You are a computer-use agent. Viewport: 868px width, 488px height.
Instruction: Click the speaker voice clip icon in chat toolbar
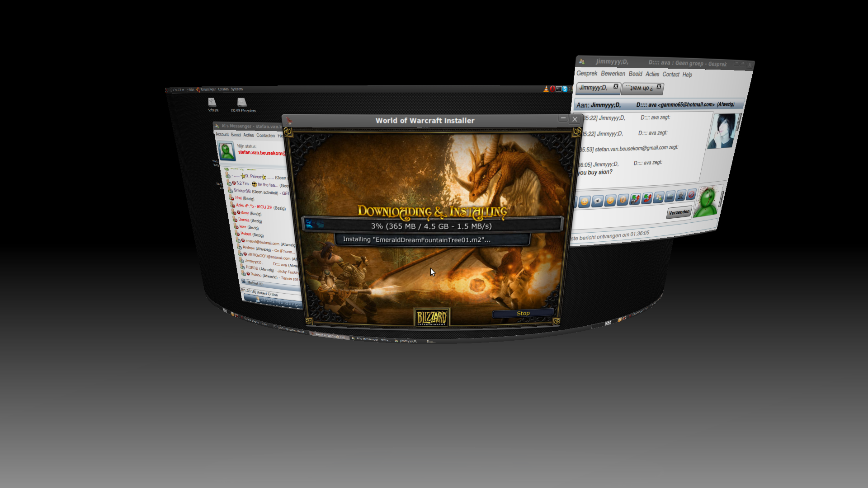pos(598,201)
